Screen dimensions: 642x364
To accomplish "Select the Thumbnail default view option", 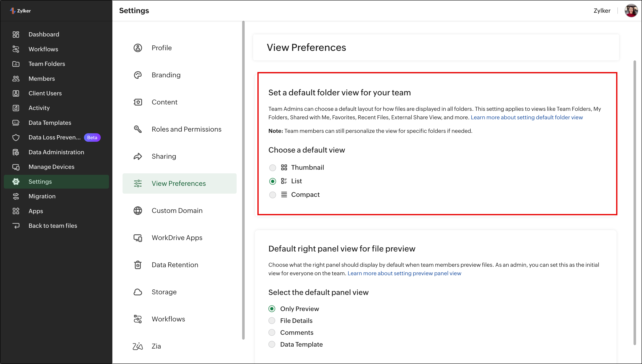I will 272,168.
